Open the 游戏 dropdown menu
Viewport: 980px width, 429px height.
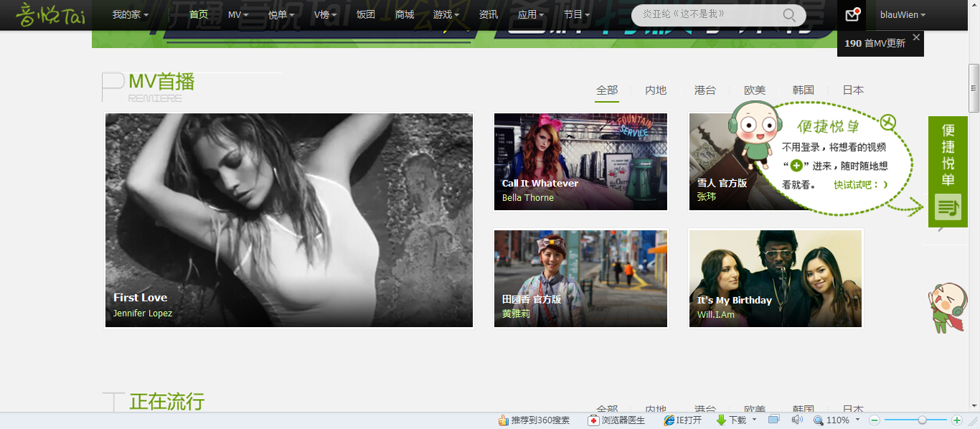(446, 14)
